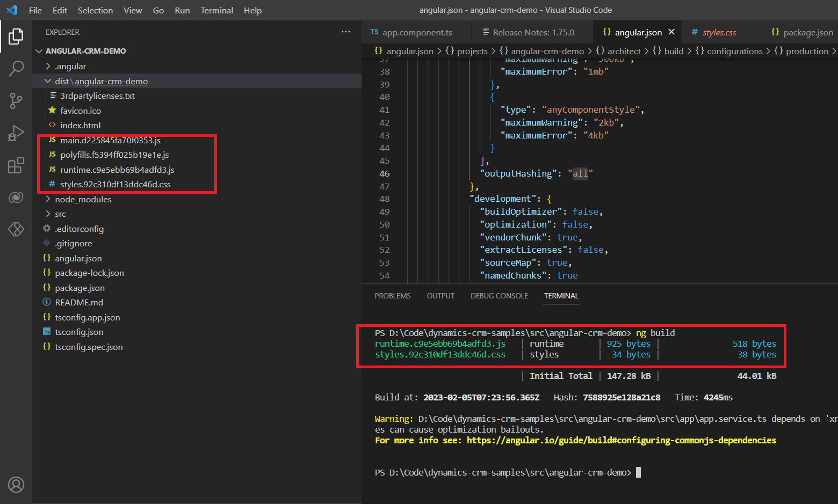Screen dimensions: 838x504
Task: Open the sixth activity bar icon below Extensions
Action: [16, 198]
